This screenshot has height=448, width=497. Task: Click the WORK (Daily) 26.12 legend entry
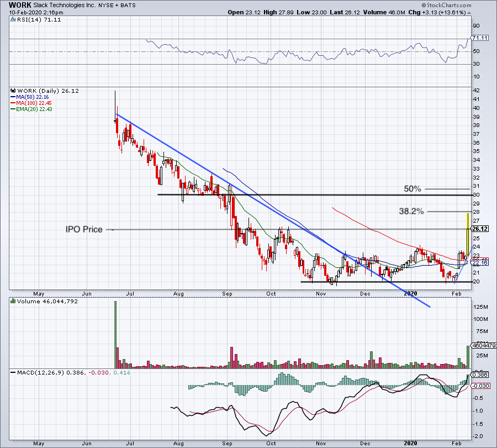coord(48,91)
